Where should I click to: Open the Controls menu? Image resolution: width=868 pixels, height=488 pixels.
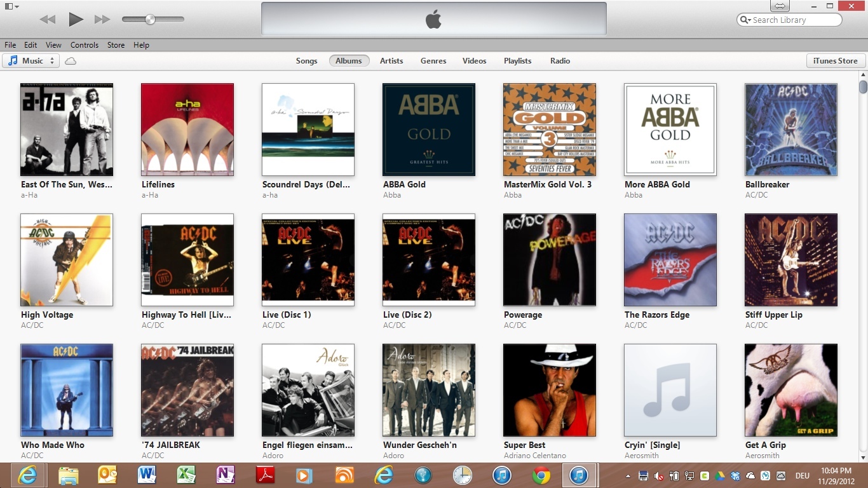(x=85, y=45)
